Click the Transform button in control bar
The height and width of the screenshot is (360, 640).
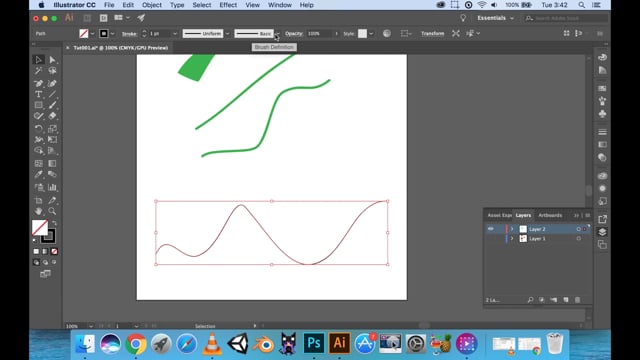click(432, 33)
